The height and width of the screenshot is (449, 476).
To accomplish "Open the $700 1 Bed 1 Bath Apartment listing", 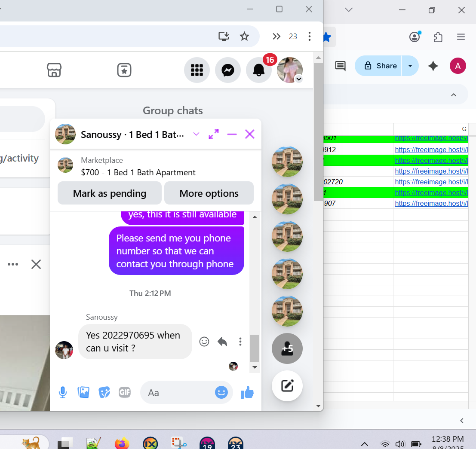I will click(138, 172).
